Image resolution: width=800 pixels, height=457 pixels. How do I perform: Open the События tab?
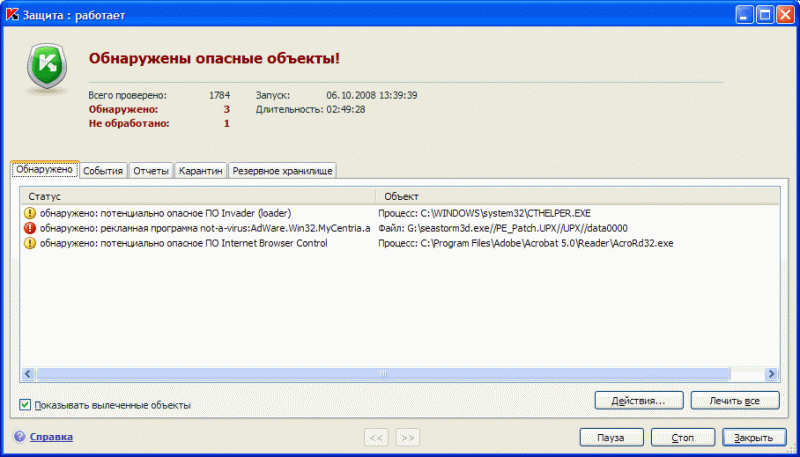104,171
